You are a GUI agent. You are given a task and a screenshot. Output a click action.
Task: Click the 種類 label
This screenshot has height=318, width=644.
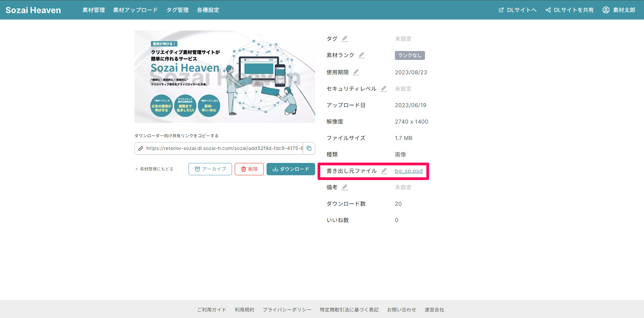coord(332,154)
